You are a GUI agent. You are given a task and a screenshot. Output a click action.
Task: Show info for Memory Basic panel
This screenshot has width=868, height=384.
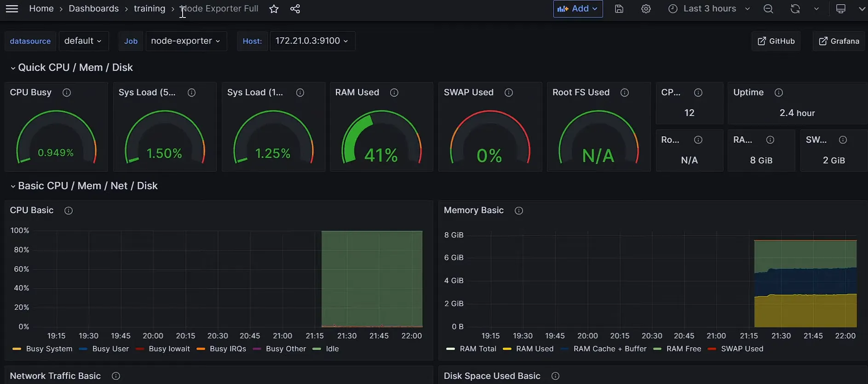pos(519,210)
